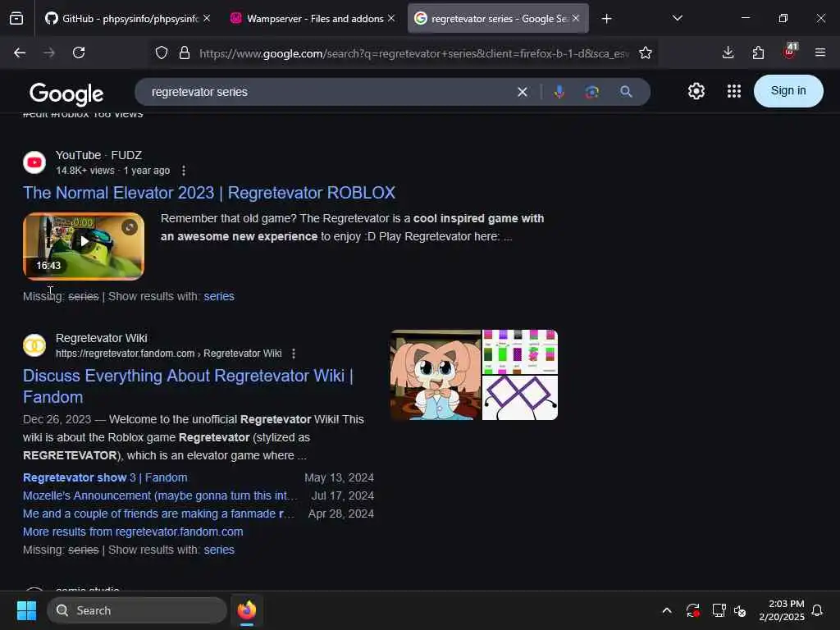The height and width of the screenshot is (630, 840).
Task: Open fanmade post sublink from Apr 28
Action: click(158, 514)
